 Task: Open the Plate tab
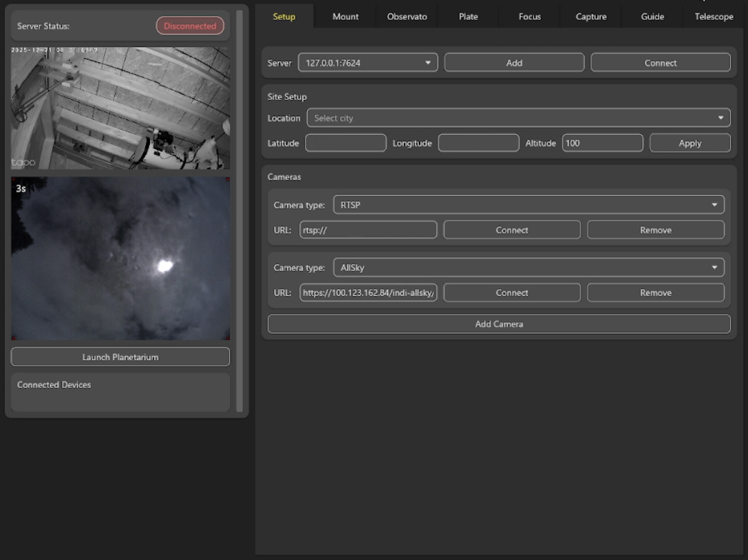point(468,17)
